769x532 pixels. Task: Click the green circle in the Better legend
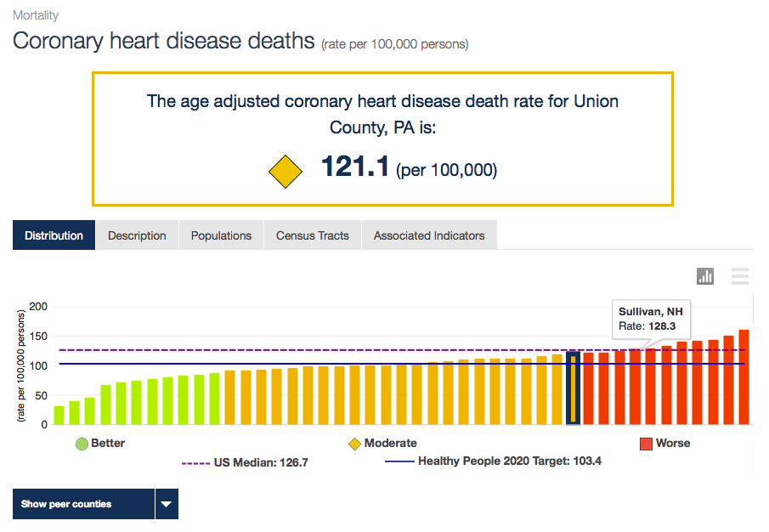tap(82, 443)
